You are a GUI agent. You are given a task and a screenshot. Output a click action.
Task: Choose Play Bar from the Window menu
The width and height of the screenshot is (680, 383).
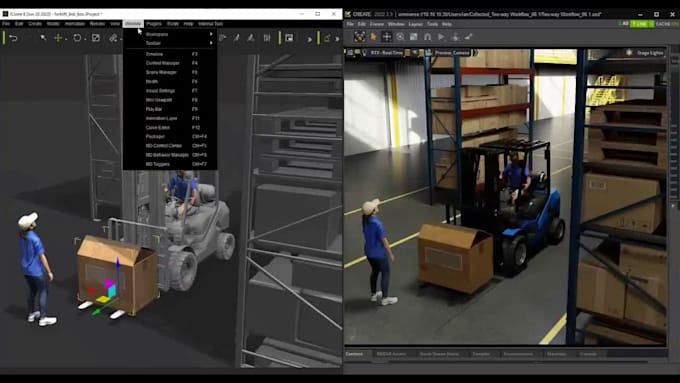click(170, 109)
